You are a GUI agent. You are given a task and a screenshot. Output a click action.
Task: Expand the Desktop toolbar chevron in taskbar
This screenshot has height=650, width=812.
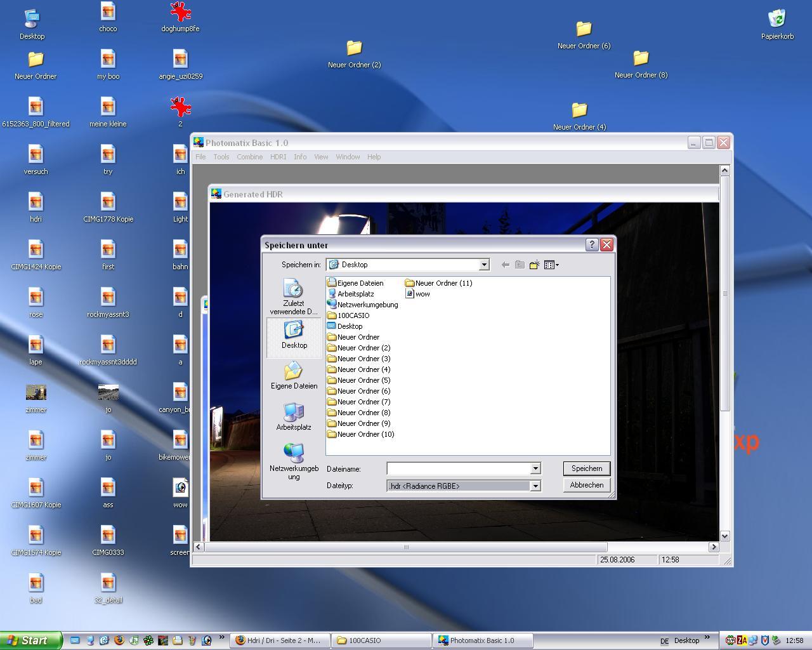tap(707, 638)
